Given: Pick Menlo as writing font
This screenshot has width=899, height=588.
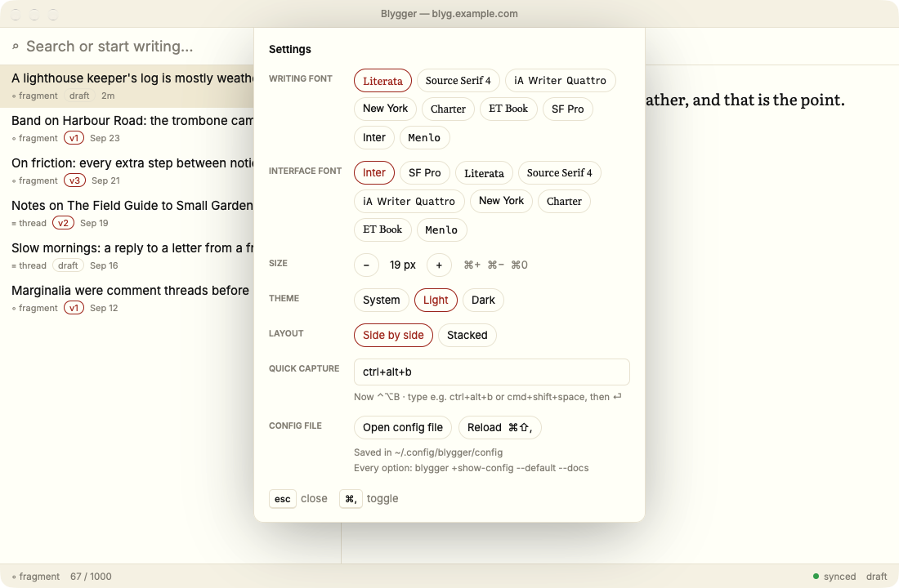Looking at the screenshot, I should pyautogui.click(x=424, y=137).
